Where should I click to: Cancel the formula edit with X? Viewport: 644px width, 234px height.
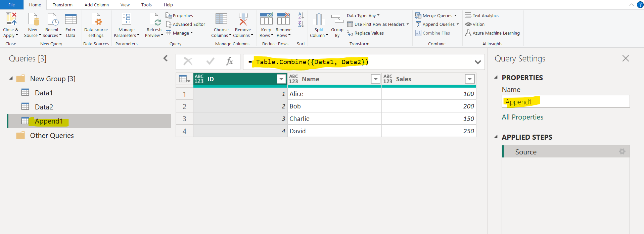coord(188,61)
